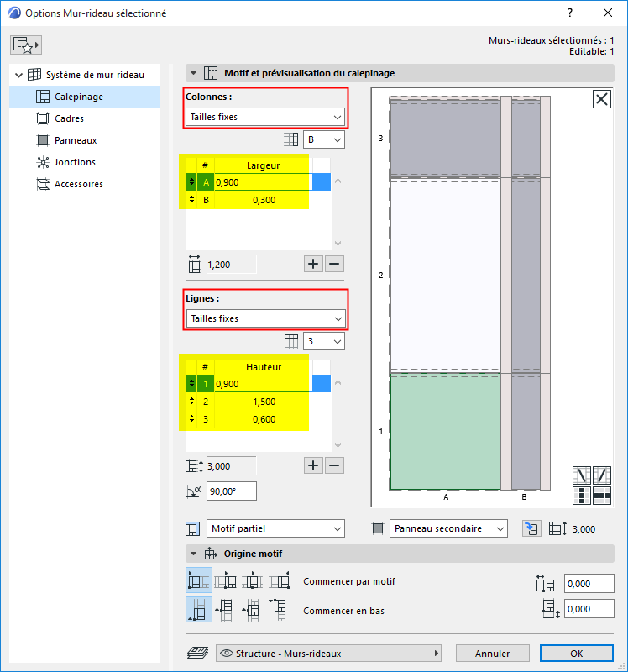628x672 pixels.
Task: Open the column selector B dropdown
Action: pyautogui.click(x=324, y=139)
